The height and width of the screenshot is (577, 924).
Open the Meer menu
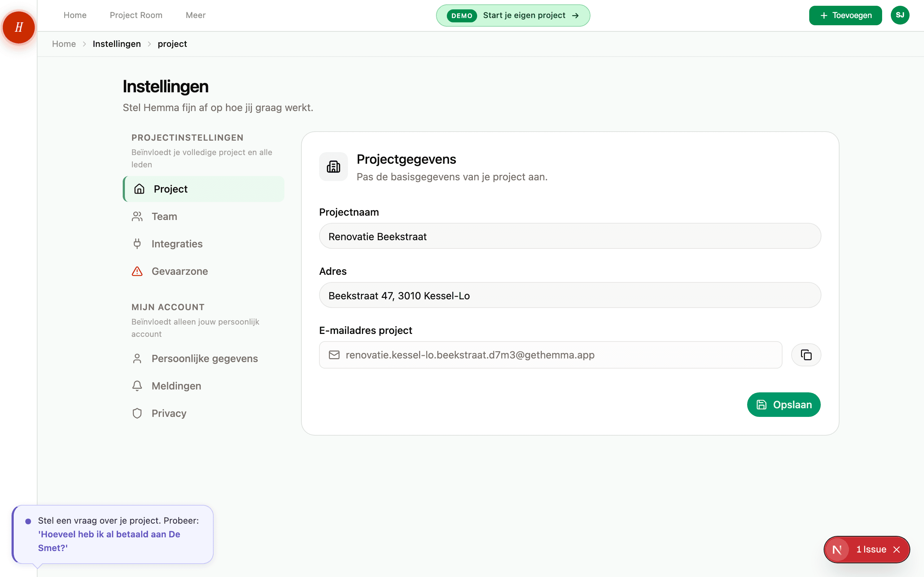click(195, 15)
